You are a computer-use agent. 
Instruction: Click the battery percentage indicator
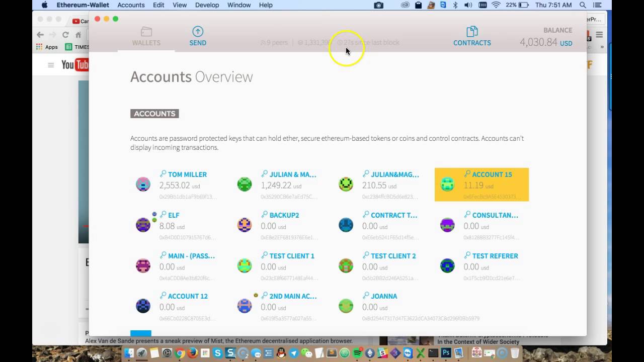point(511,5)
